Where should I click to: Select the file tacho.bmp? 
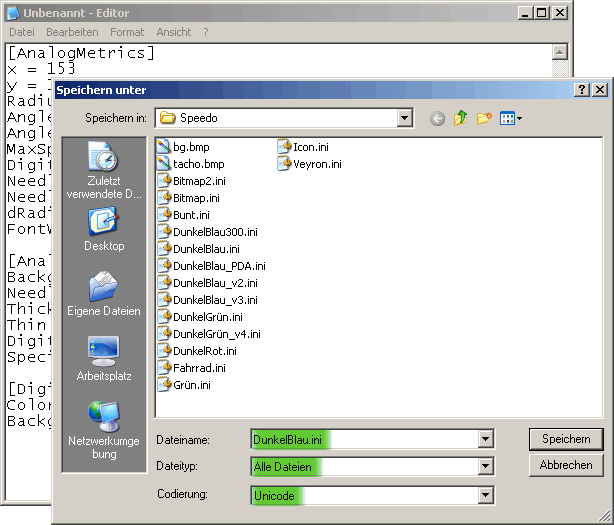(198, 164)
